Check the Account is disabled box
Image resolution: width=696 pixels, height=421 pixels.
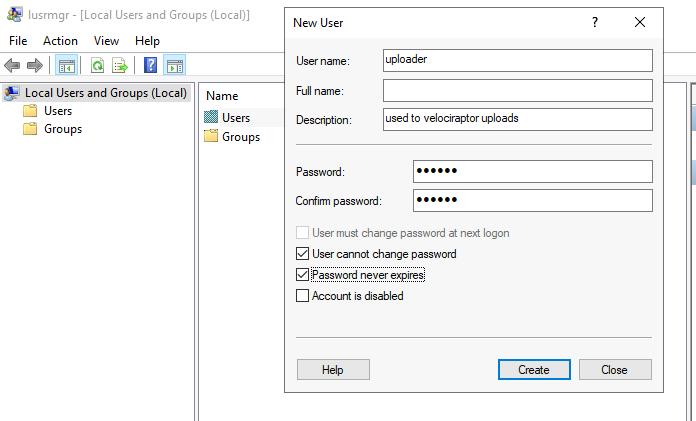[303, 295]
